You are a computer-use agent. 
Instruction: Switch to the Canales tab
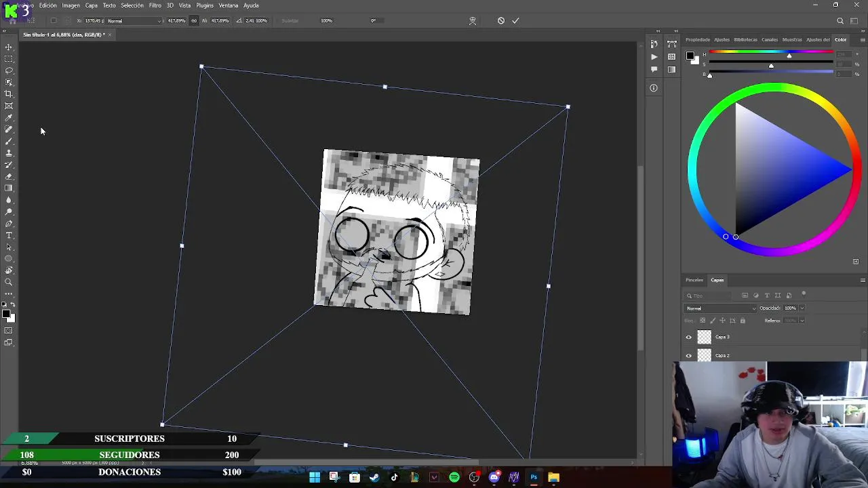pyautogui.click(x=770, y=39)
